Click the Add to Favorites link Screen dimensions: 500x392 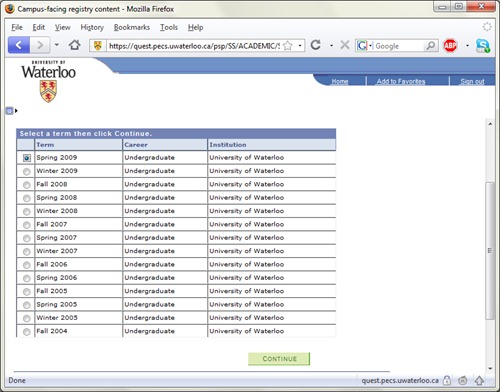(401, 81)
